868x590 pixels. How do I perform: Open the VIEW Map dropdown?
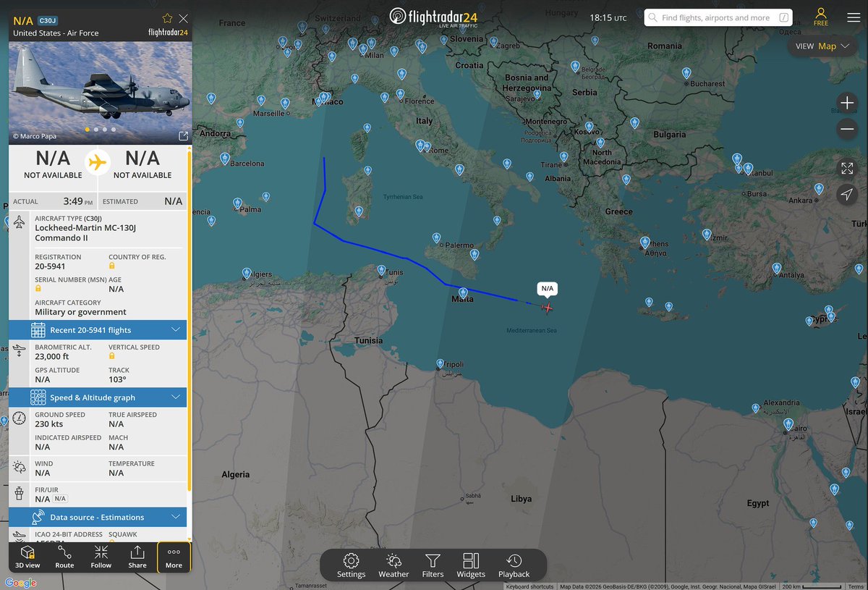(822, 46)
